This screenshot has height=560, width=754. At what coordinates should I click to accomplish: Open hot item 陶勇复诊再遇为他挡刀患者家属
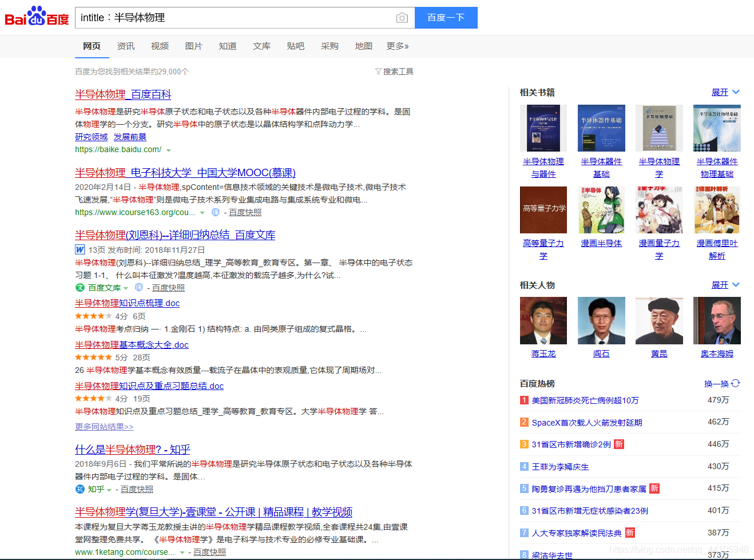pyautogui.click(x=589, y=489)
